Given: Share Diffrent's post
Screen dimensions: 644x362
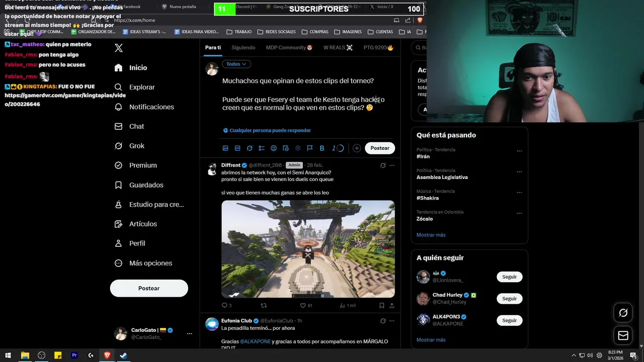Looking at the screenshot, I should (392, 305).
